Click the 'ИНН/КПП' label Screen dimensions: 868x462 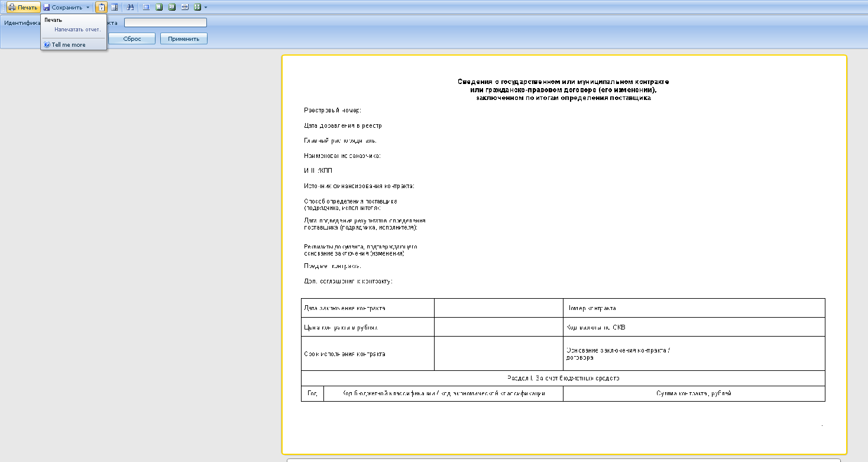(x=318, y=170)
